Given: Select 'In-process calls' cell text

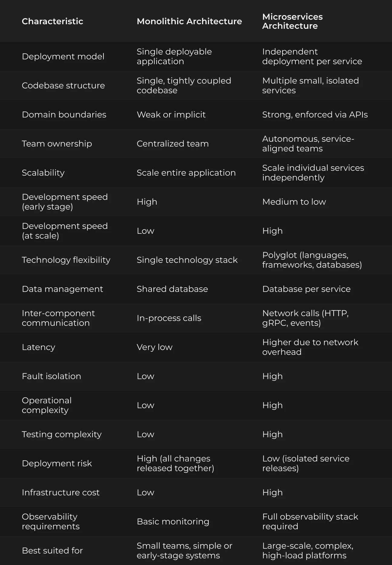Looking at the screenshot, I should click(169, 318).
